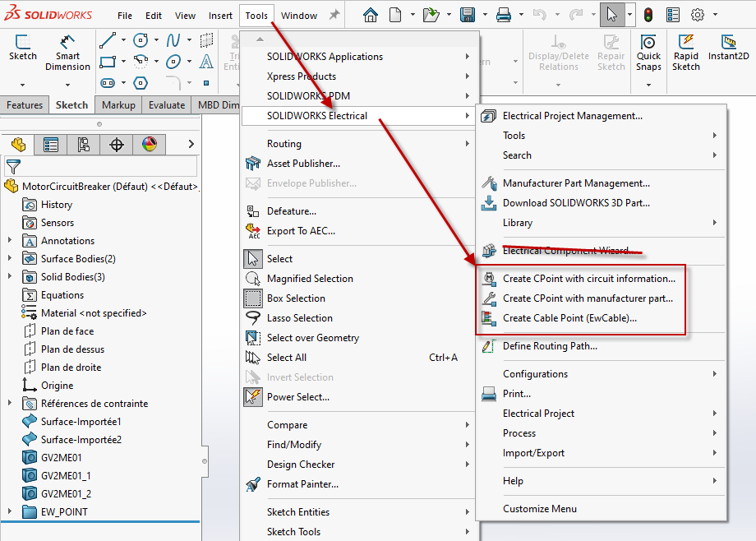The image size is (756, 541).
Task: Click the Print icon in toolbar
Action: [x=504, y=15]
